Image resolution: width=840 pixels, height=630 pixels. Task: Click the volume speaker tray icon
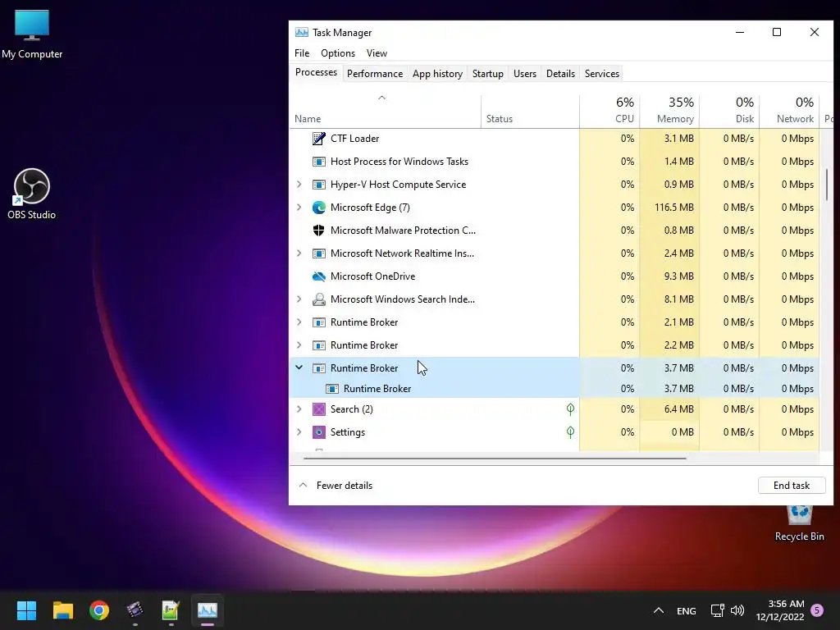[737, 610]
